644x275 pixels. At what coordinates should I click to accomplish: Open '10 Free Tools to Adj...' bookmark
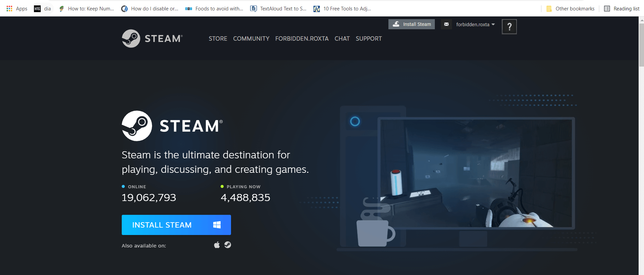[x=342, y=9]
